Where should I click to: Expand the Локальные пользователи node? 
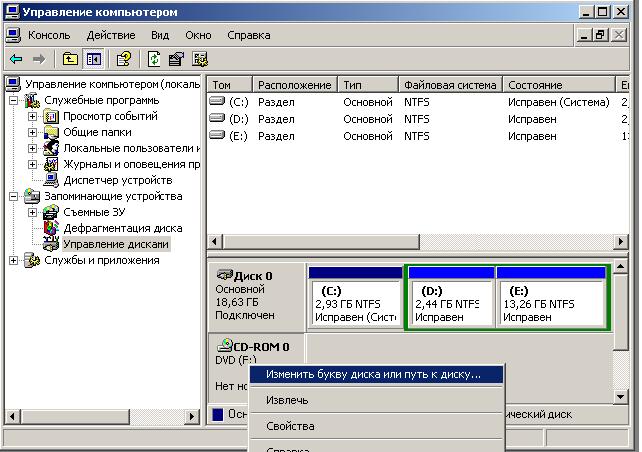point(32,148)
